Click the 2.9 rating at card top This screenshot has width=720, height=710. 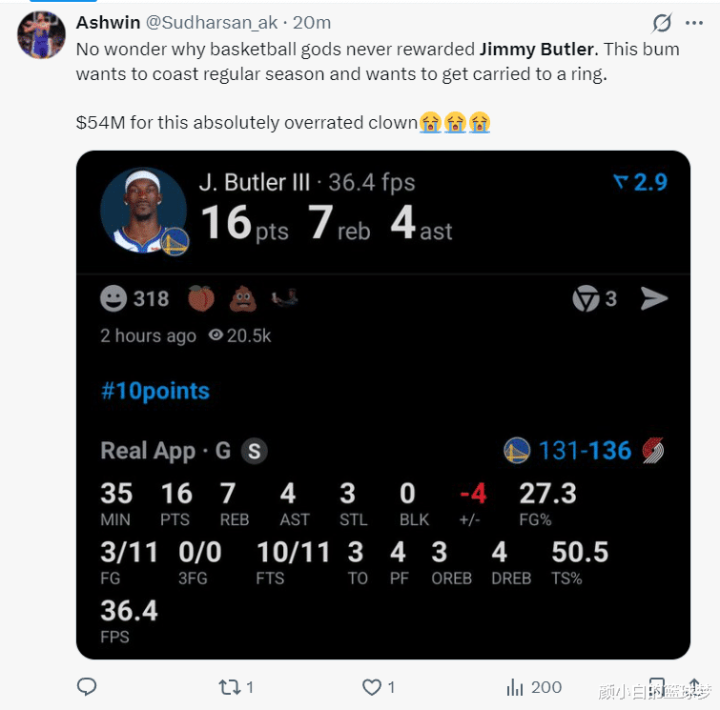click(x=640, y=182)
